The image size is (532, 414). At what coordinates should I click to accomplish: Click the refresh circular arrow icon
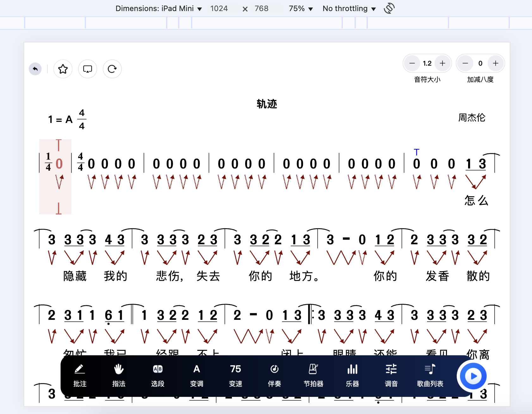(112, 69)
